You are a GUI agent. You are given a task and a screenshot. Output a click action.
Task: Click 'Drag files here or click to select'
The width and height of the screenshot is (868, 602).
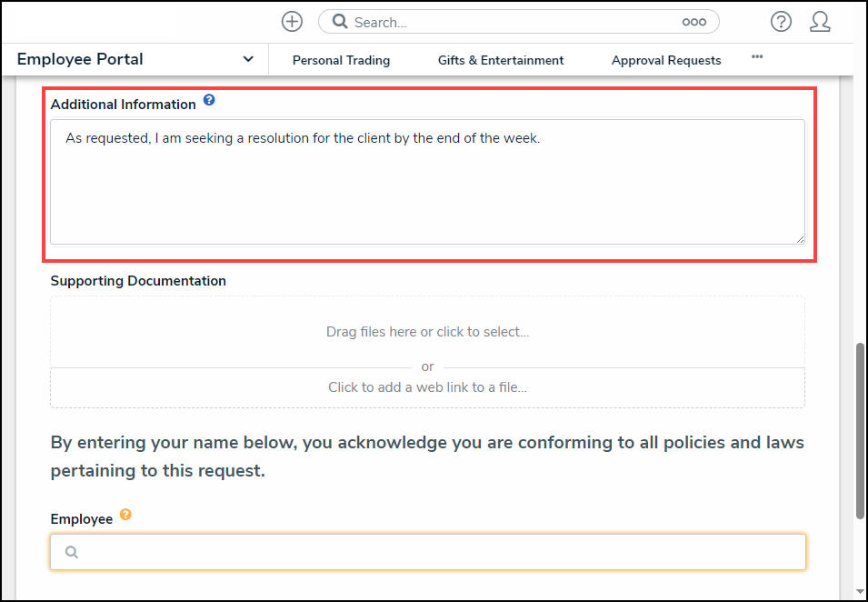tap(427, 332)
